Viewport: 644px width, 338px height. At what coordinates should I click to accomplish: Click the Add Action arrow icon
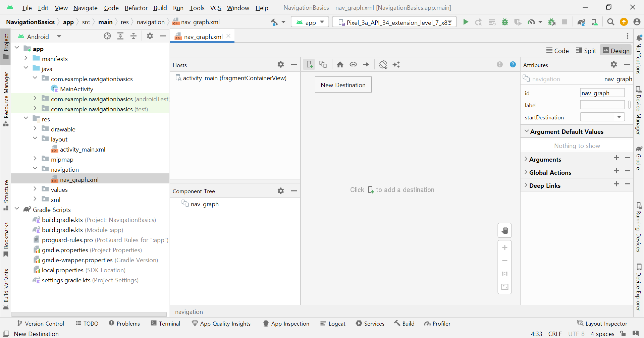coord(366,64)
